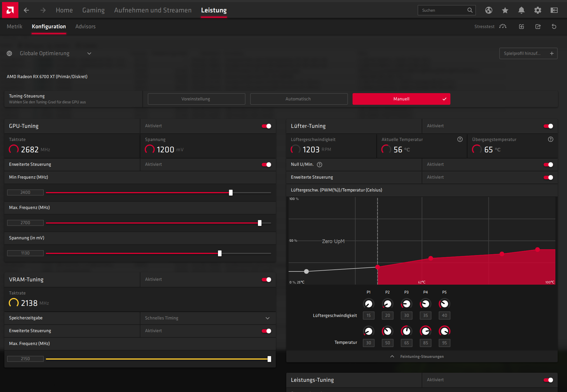
Task: Select the Automatisch tuning button
Action: click(x=299, y=99)
